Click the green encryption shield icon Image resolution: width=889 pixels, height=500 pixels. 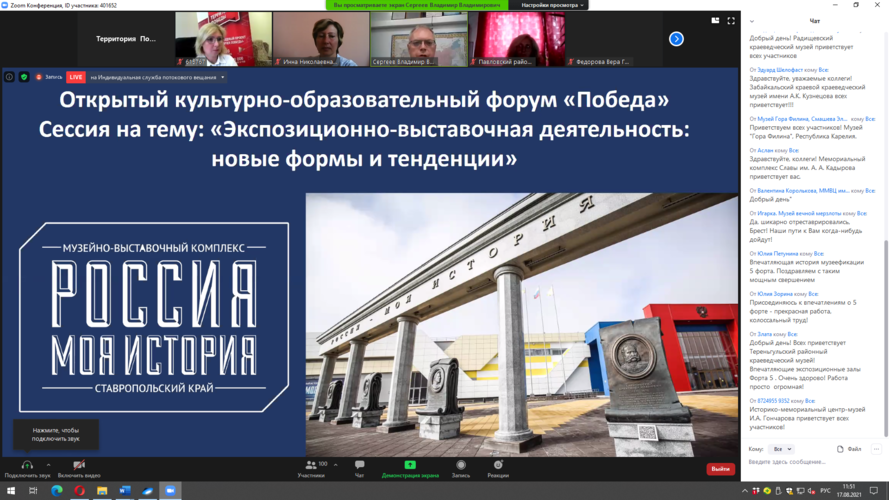(24, 77)
